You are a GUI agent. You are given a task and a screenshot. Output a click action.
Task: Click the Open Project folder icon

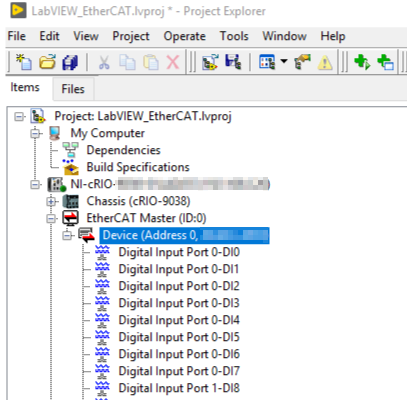(47, 62)
